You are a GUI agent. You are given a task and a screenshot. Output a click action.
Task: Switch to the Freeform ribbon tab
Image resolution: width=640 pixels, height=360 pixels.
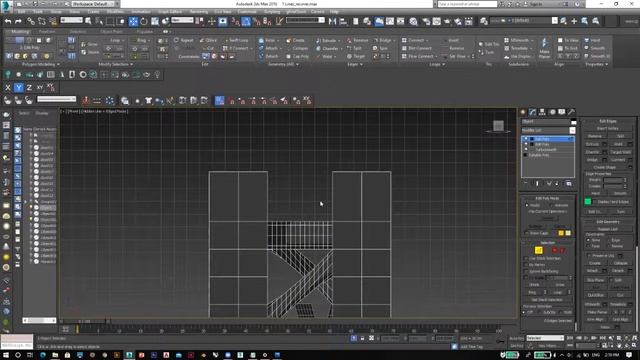point(47,31)
